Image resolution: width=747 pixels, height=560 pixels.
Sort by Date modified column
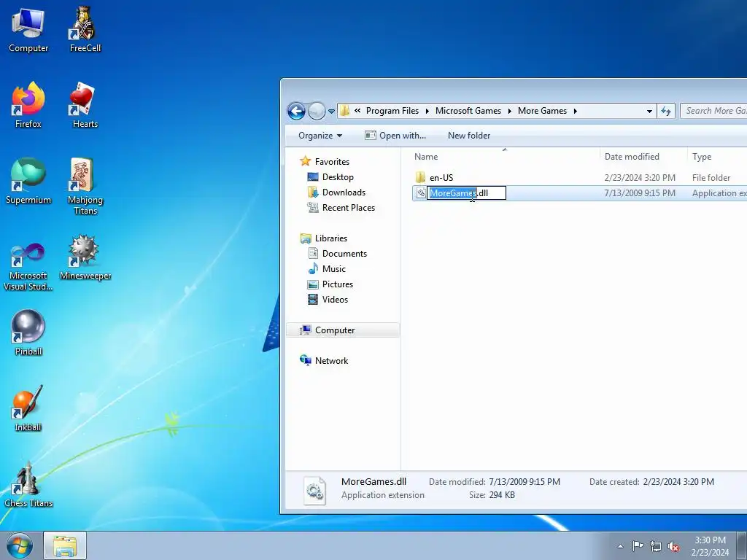coord(643,157)
